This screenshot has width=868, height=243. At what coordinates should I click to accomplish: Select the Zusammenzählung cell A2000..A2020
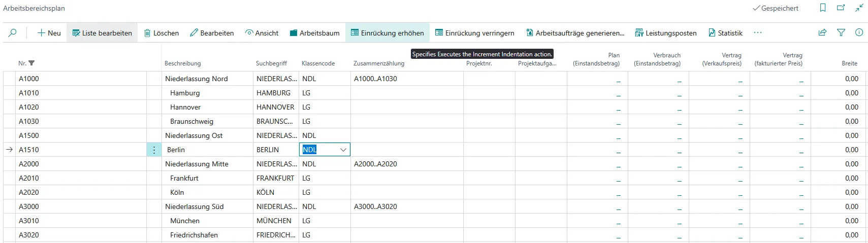tap(407, 164)
